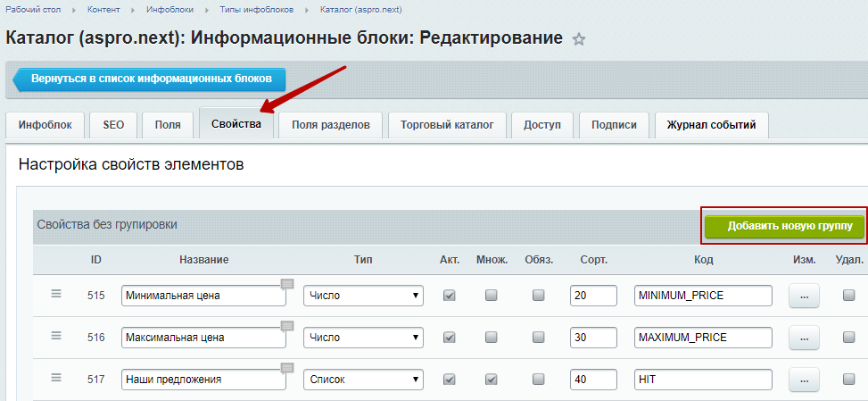868x401 pixels.
Task: Open edit dialog for MAXIMUM_PRICE property
Action: [804, 338]
